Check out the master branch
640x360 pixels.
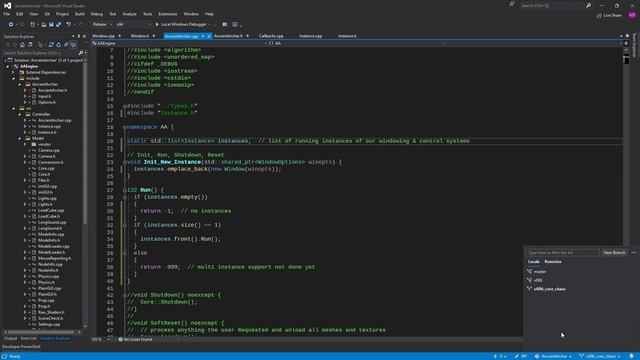coord(540,271)
